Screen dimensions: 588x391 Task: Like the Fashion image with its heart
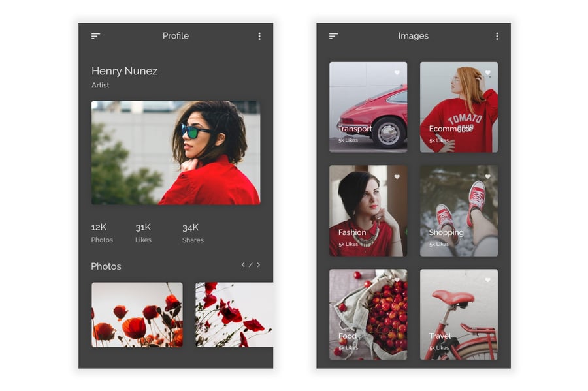pos(397,177)
